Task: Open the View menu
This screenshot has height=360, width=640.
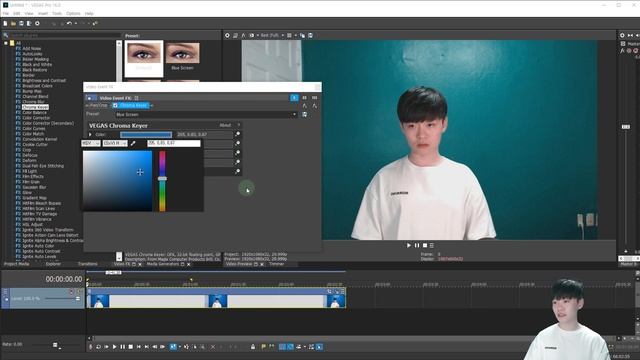Action: (x=29, y=13)
